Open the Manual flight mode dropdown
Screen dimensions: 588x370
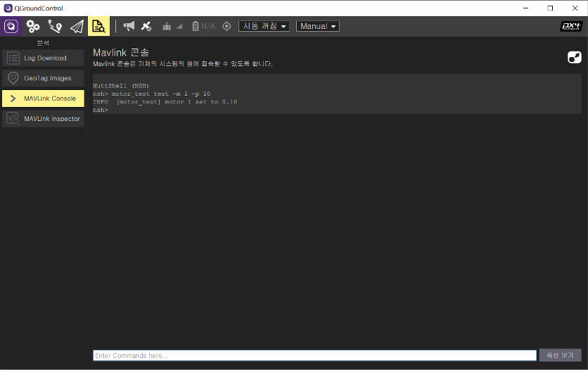(318, 26)
